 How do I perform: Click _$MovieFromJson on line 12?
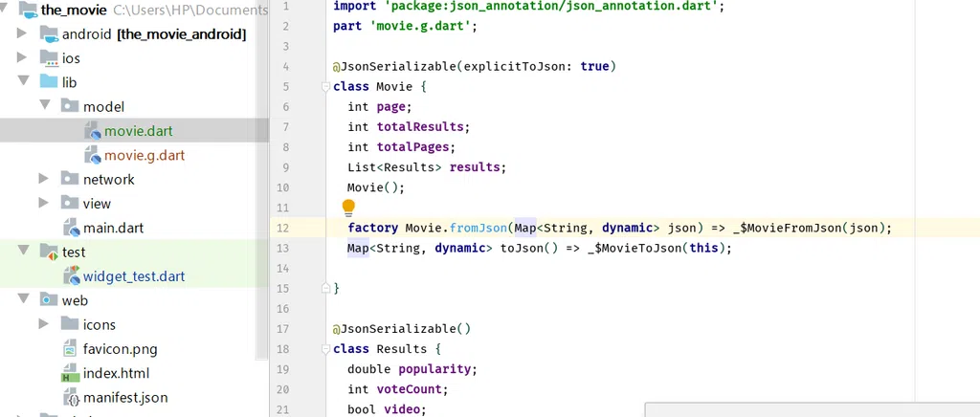[x=786, y=228]
